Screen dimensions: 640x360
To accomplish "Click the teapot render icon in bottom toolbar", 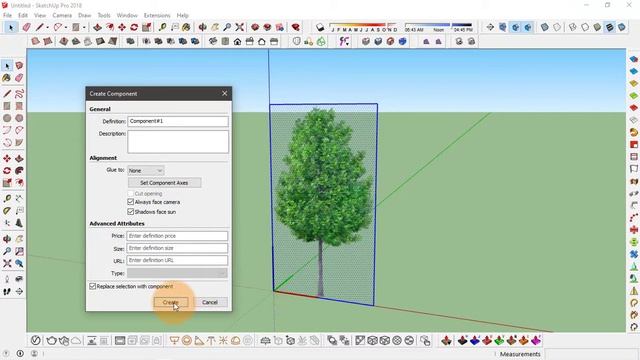I will click(x=51, y=340).
